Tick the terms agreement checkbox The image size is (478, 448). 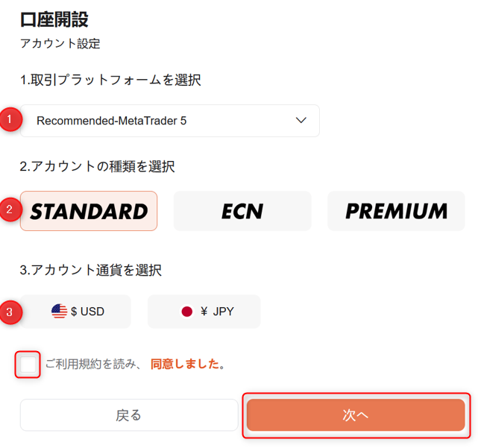[x=28, y=365]
